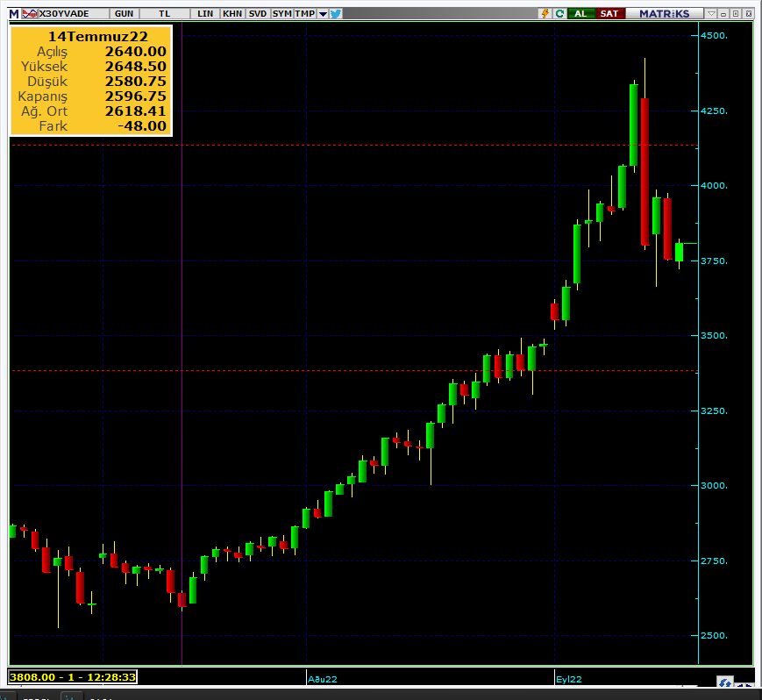Click the status readout 3808.00 - 1 - 12:28:33
The height and width of the screenshot is (700, 762).
click(x=73, y=676)
